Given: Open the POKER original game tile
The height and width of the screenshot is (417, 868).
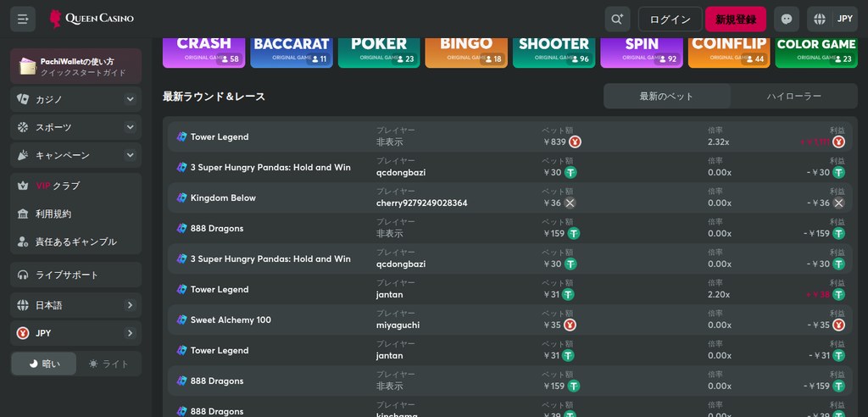Looking at the screenshot, I should 379,53.
